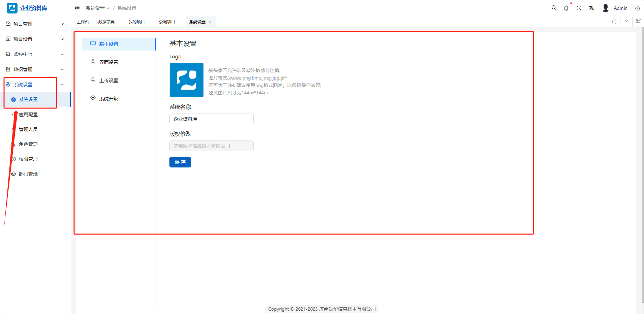Select the 系统设置 tab label
Image resolution: width=644 pixels, height=314 pixels.
click(x=197, y=22)
